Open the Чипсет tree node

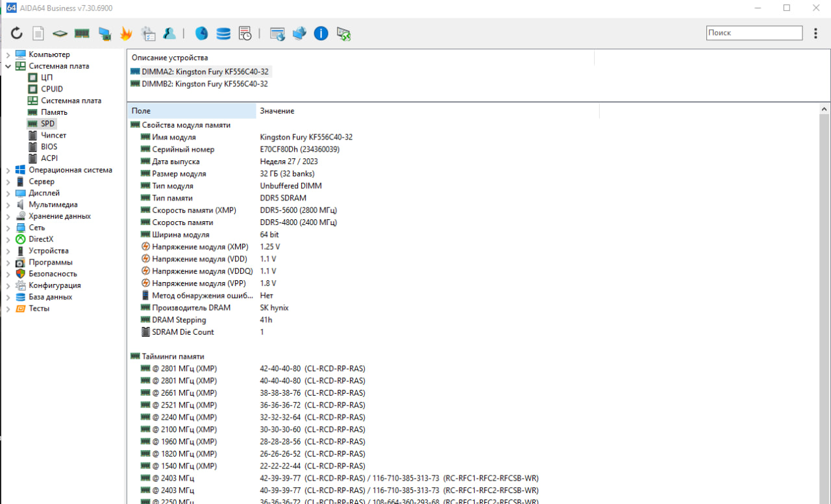pyautogui.click(x=53, y=135)
